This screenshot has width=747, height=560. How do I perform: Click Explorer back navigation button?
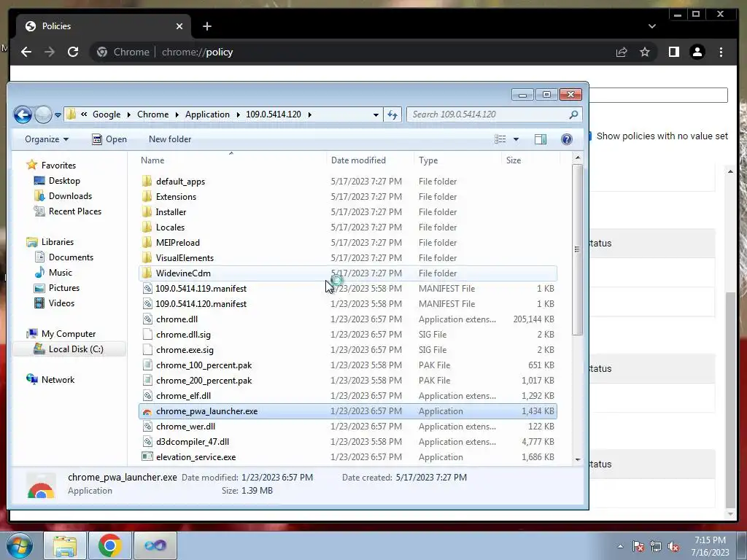(23, 114)
